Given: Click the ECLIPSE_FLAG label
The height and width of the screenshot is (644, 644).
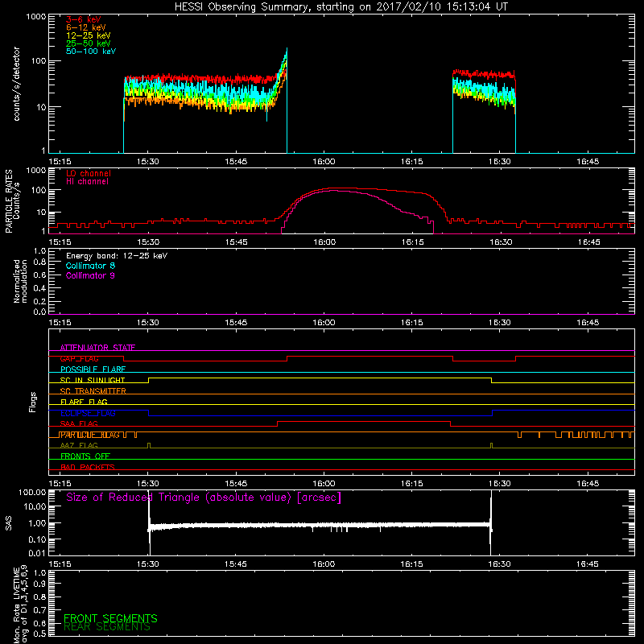Looking at the screenshot, I should pyautogui.click(x=88, y=413).
